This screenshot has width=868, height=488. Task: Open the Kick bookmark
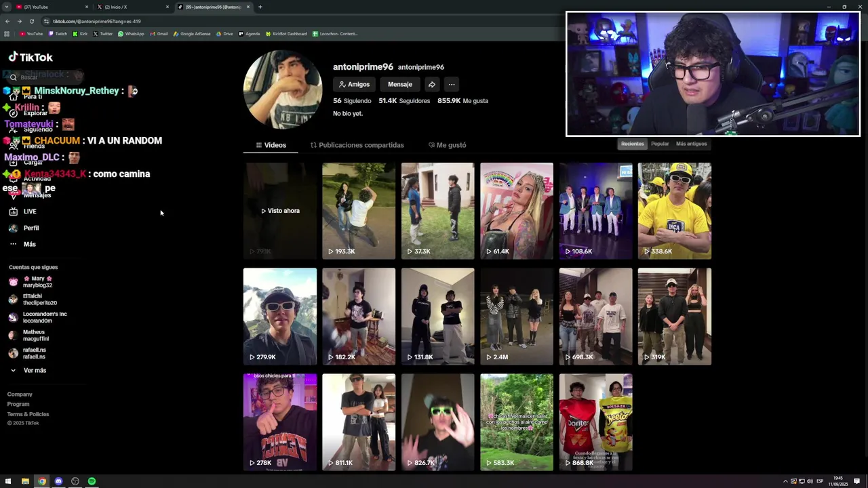coord(81,34)
